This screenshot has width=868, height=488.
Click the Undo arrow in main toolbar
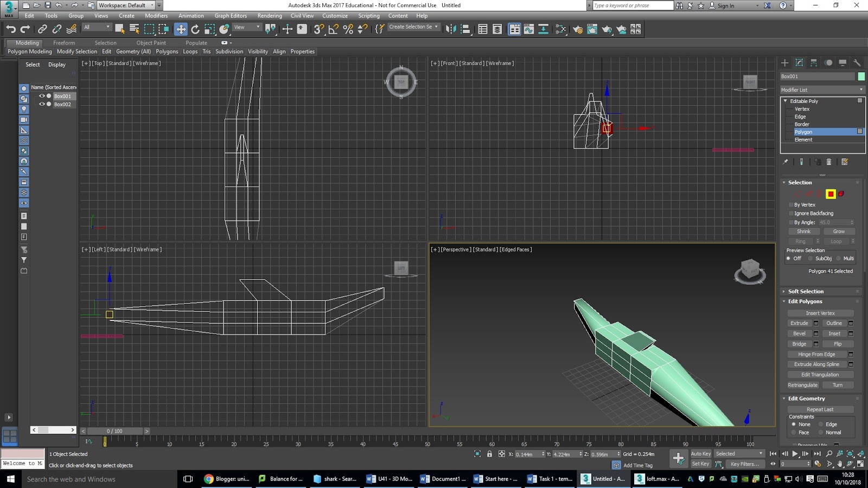pyautogui.click(x=11, y=29)
